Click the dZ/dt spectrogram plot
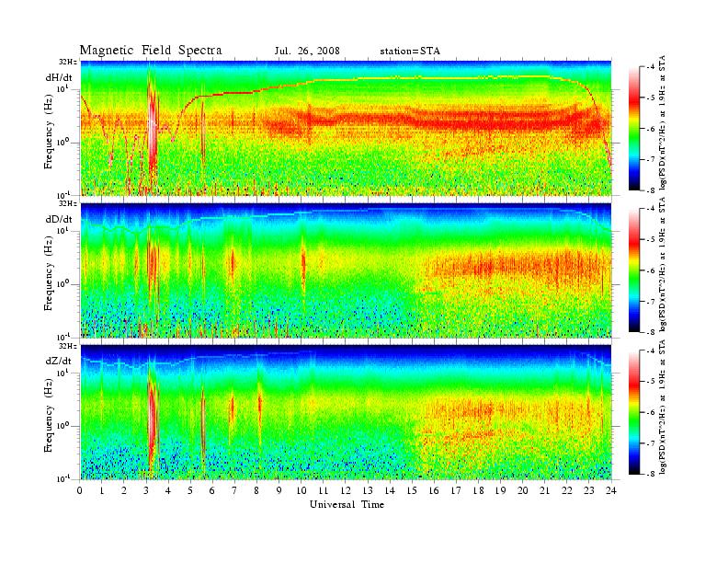Screen dimensions: 728x563 click(x=346, y=412)
